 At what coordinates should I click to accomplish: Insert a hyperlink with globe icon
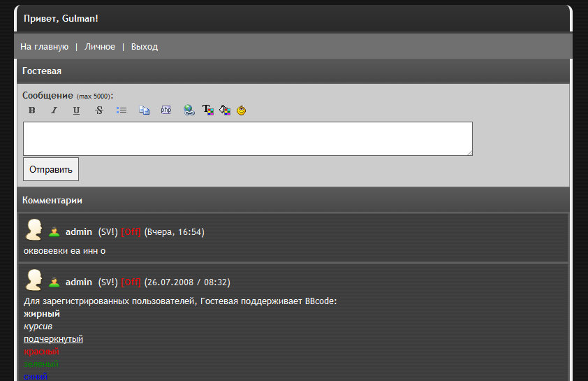(x=189, y=110)
